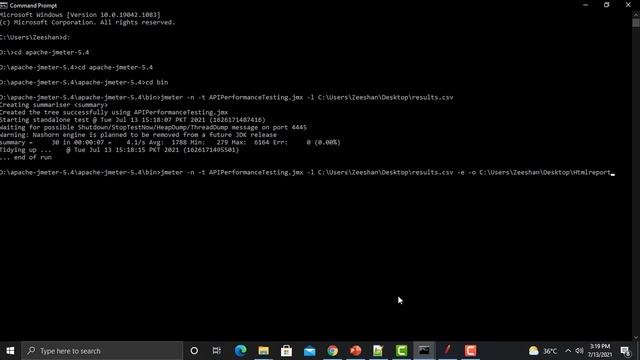The height and width of the screenshot is (360, 640).
Task: Click the 'Tidying up ...' line
Action: [x=120, y=150]
